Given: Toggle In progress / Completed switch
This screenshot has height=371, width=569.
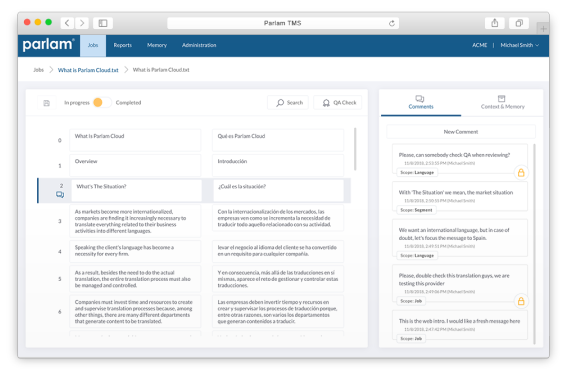Looking at the screenshot, I should coord(102,103).
